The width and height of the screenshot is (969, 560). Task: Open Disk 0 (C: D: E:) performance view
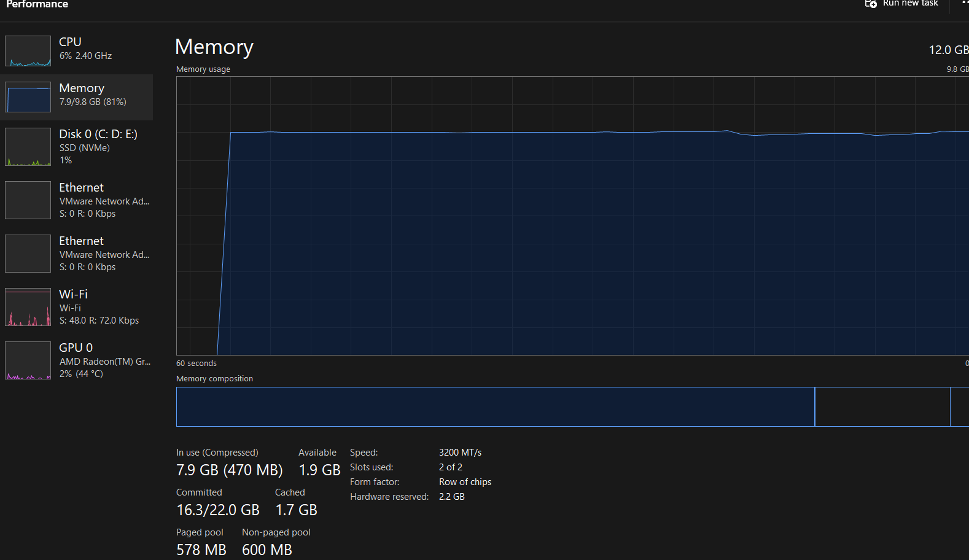[98, 134]
